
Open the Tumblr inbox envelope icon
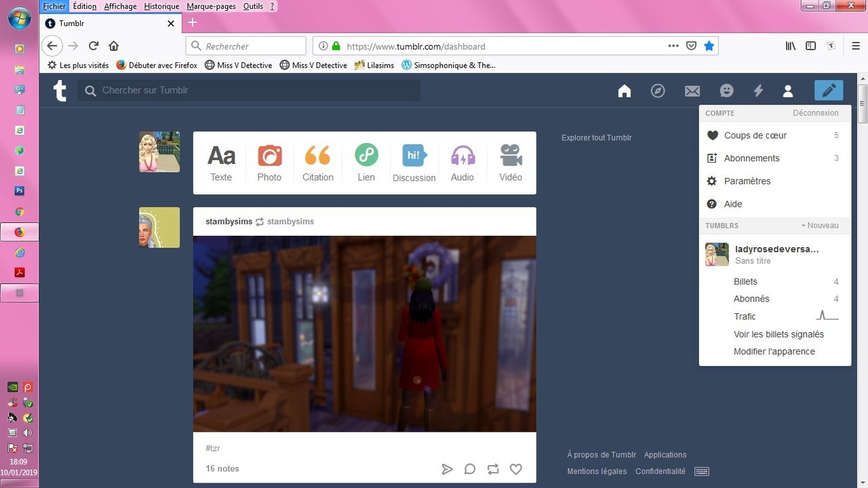coord(692,91)
